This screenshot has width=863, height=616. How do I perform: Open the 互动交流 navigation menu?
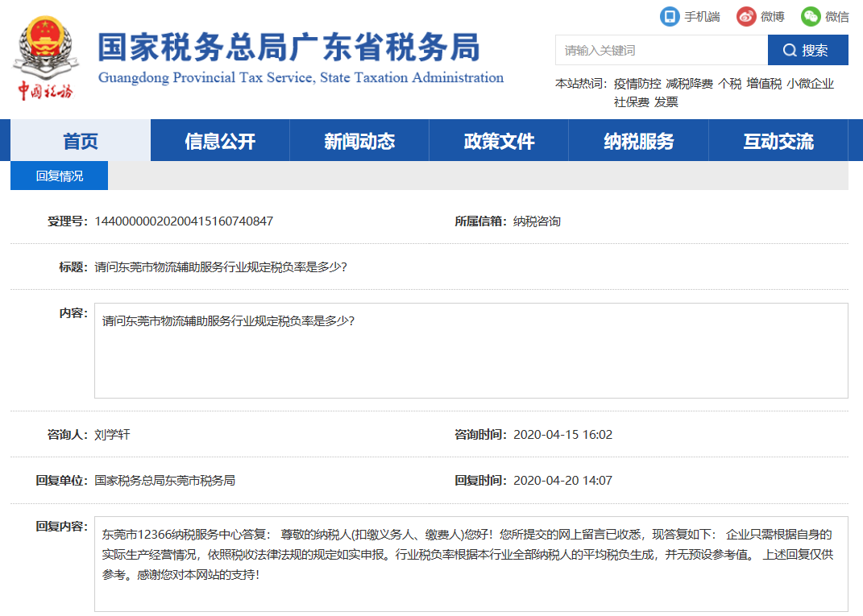[778, 138]
